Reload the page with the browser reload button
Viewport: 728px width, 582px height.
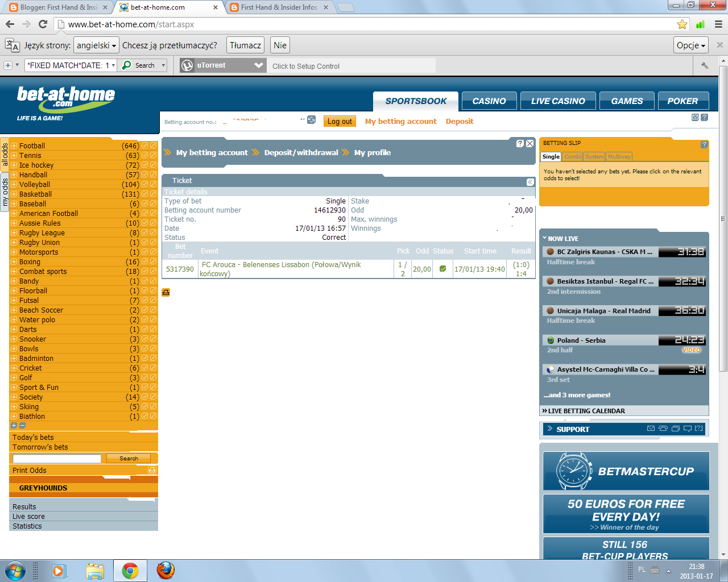pos(43,24)
